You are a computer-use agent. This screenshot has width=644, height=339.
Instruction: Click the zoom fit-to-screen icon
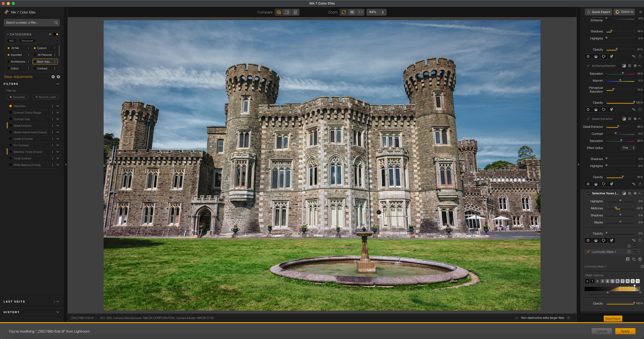pos(344,12)
